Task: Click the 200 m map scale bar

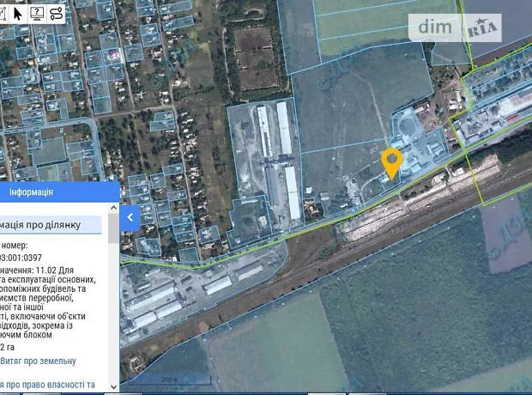Action: pyautogui.click(x=169, y=379)
